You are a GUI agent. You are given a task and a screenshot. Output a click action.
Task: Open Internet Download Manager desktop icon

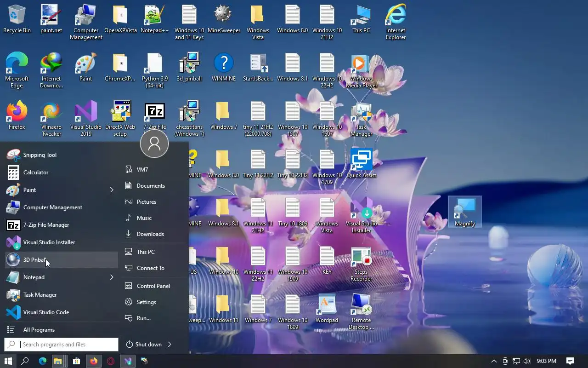click(51, 70)
